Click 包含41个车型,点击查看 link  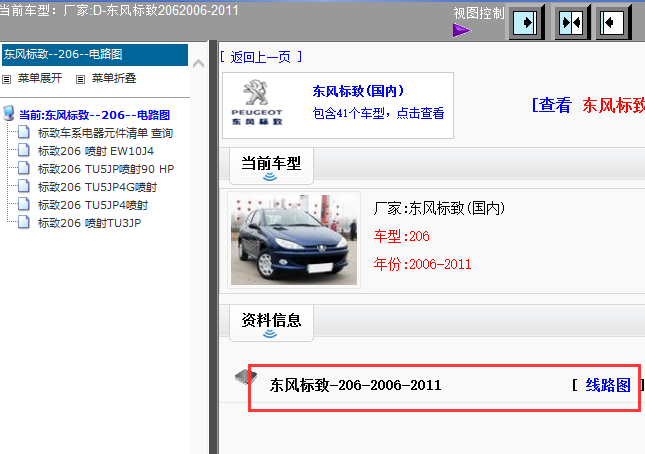coord(378,113)
